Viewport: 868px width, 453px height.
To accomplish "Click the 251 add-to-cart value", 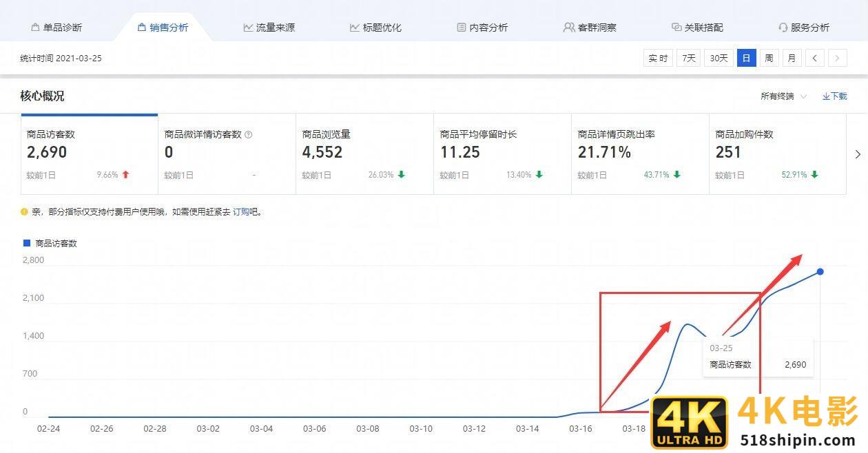I will pos(728,152).
